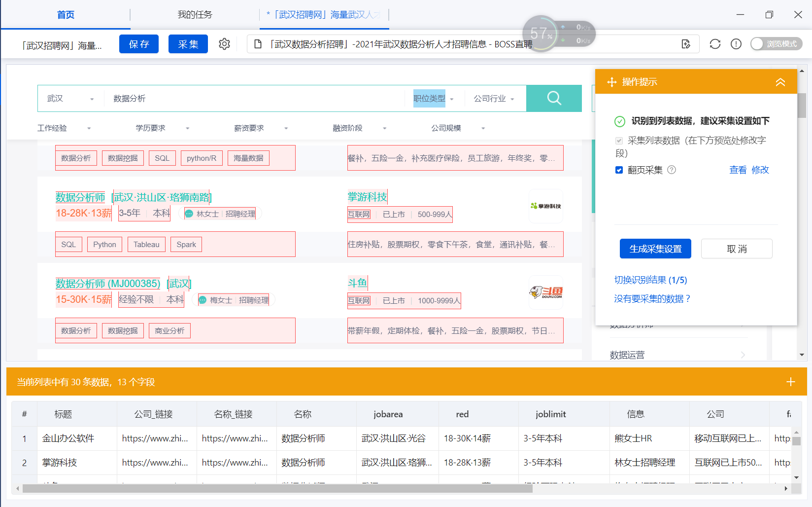Click the 「武汉招聘网」海量... task name
812x507 pixels.
pos(62,45)
